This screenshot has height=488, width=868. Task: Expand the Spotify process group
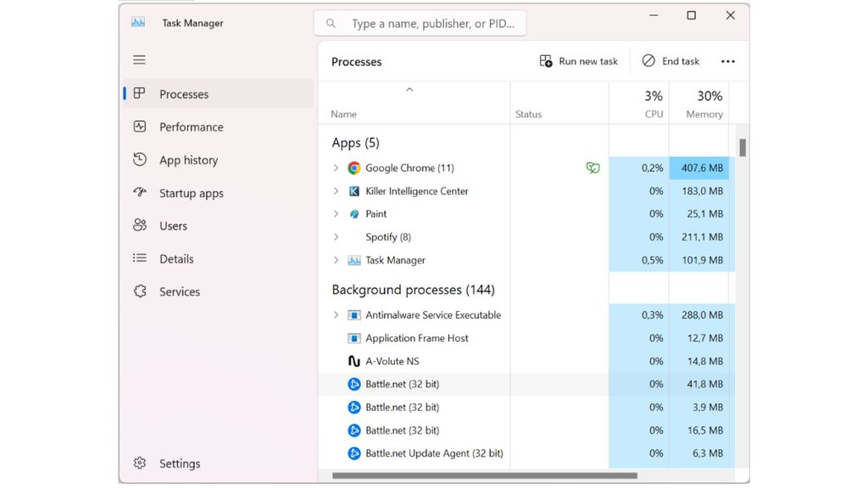[x=336, y=237]
